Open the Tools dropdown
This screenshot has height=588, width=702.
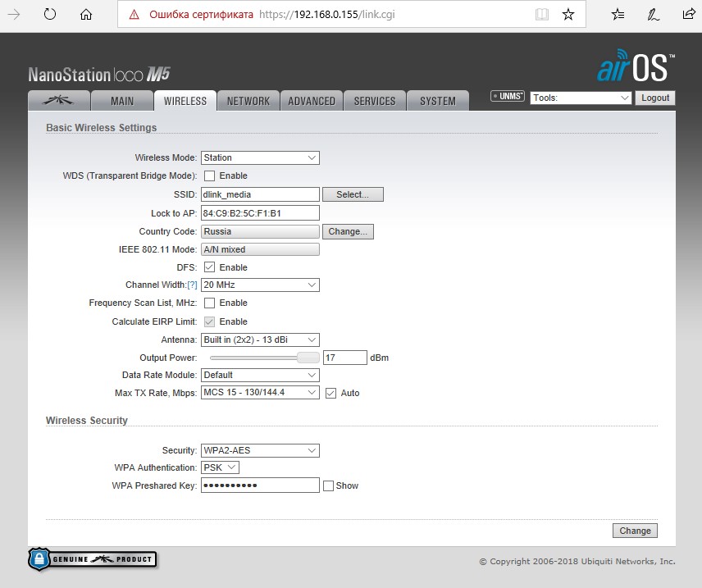coord(581,98)
